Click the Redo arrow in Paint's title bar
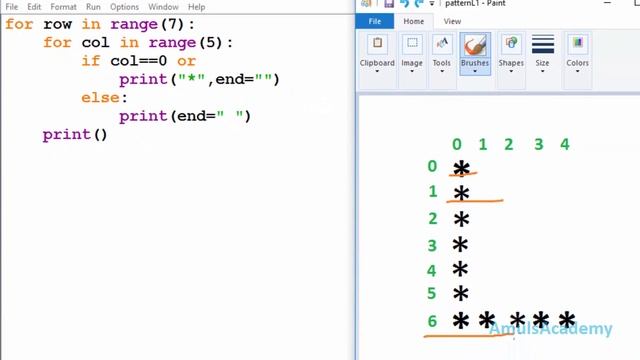Screen dimensions: 640x360 pyautogui.click(x=419, y=4)
